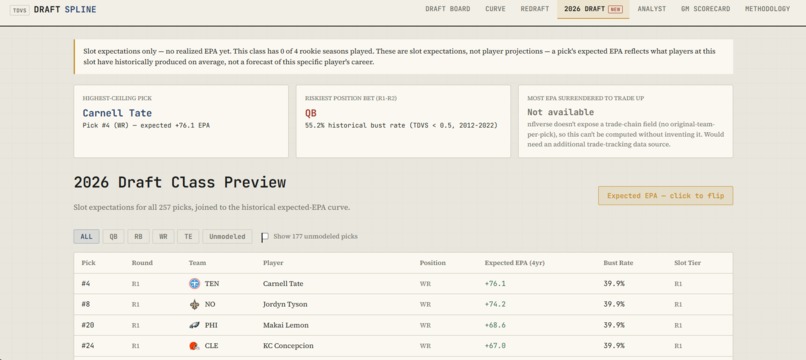806x360 pixels.
Task: Click QB in Riskiest Position Bet card
Action: coord(310,113)
